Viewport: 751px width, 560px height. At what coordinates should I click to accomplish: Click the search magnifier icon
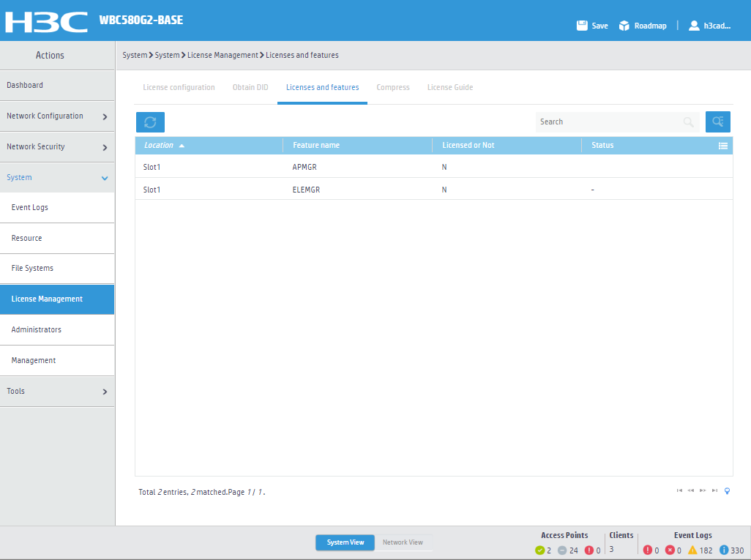688,122
